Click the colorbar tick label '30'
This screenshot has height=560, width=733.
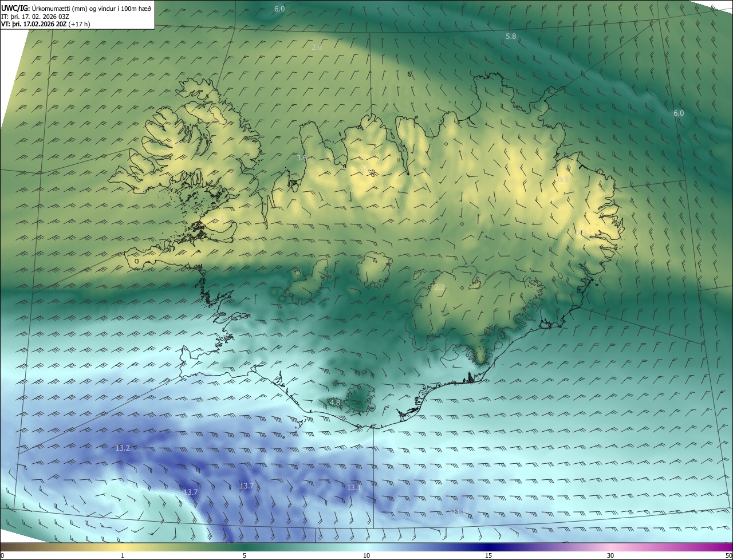click(x=610, y=556)
